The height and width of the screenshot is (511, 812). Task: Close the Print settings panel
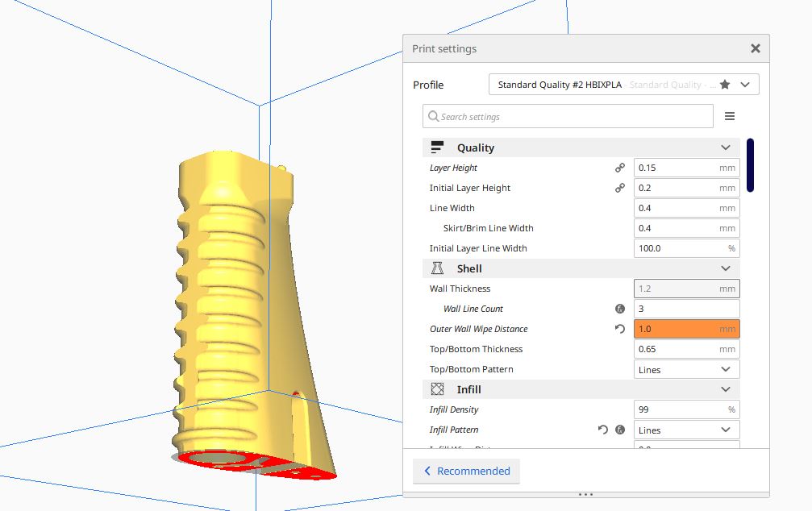point(755,48)
